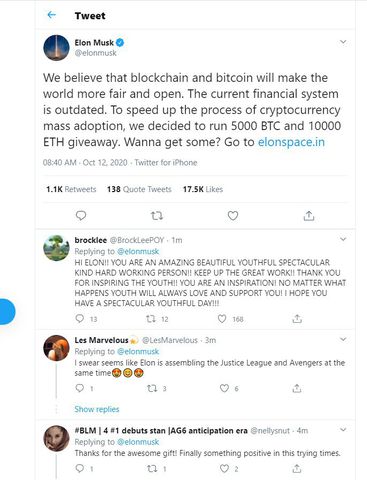The image size is (367, 480).
Task: Like brocklee's reply with 168 likes
Action: coord(222,319)
